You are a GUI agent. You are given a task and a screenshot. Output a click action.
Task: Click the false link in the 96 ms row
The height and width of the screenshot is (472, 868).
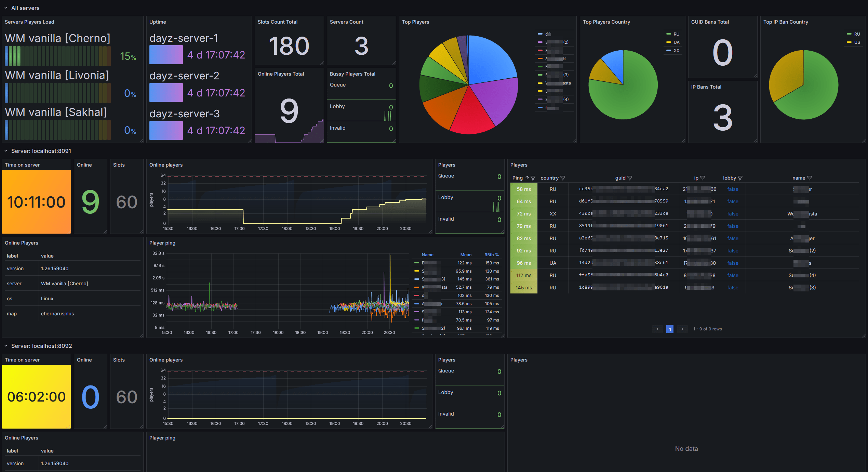pos(733,263)
